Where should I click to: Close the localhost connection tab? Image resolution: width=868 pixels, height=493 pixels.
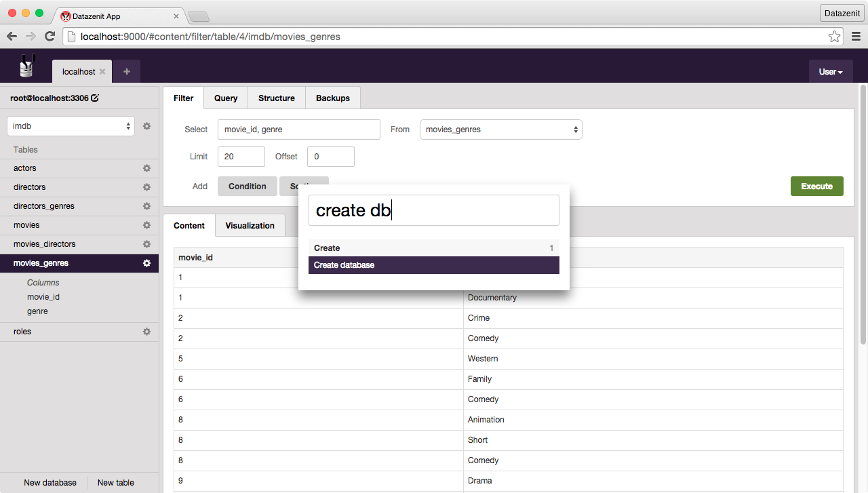click(x=102, y=72)
